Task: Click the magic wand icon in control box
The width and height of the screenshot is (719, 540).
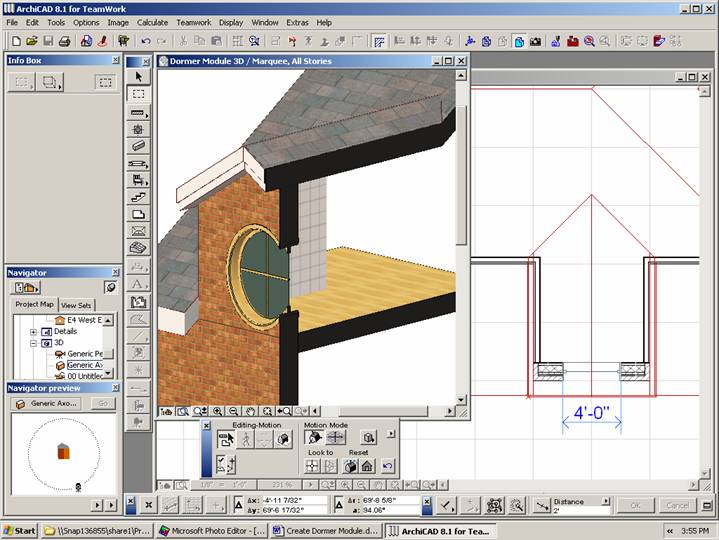Action: [x=517, y=506]
